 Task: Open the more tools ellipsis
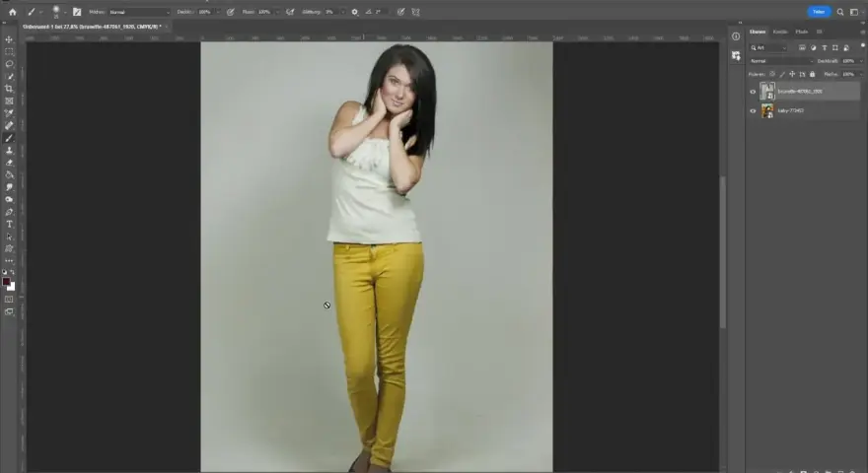click(9, 260)
